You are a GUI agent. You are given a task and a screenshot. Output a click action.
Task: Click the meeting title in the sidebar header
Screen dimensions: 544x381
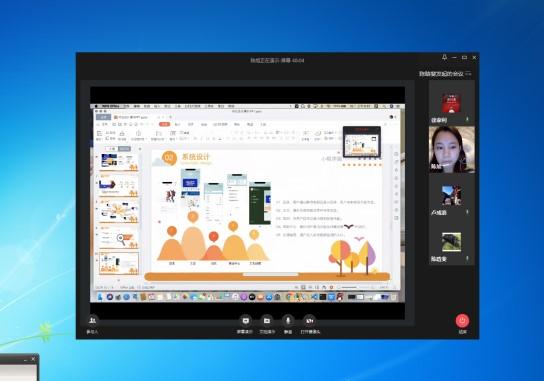tap(441, 74)
